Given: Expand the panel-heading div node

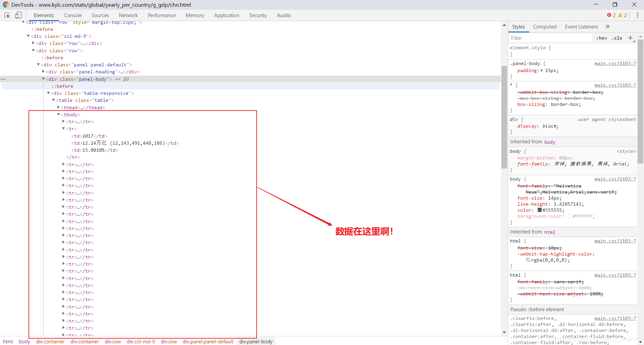Looking at the screenshot, I should (43, 72).
